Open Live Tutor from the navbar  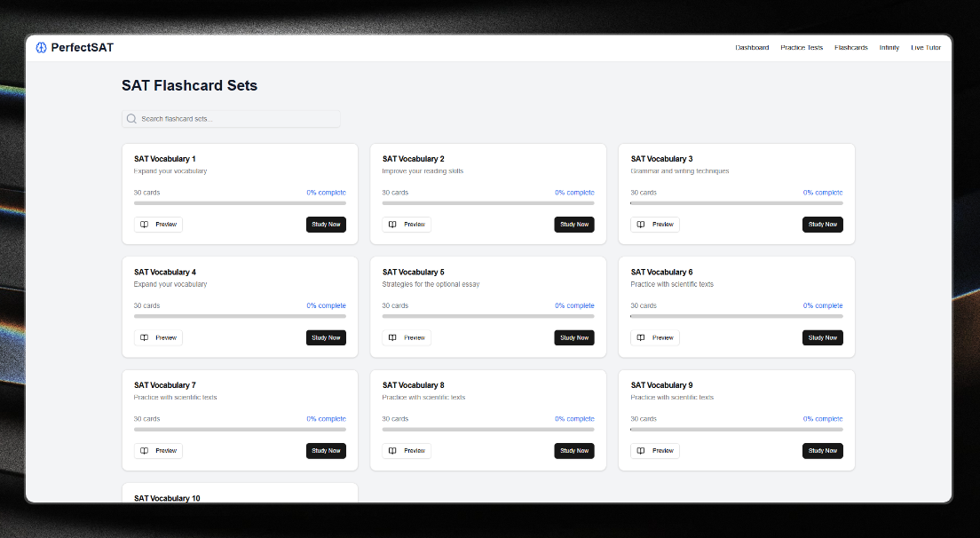click(926, 48)
